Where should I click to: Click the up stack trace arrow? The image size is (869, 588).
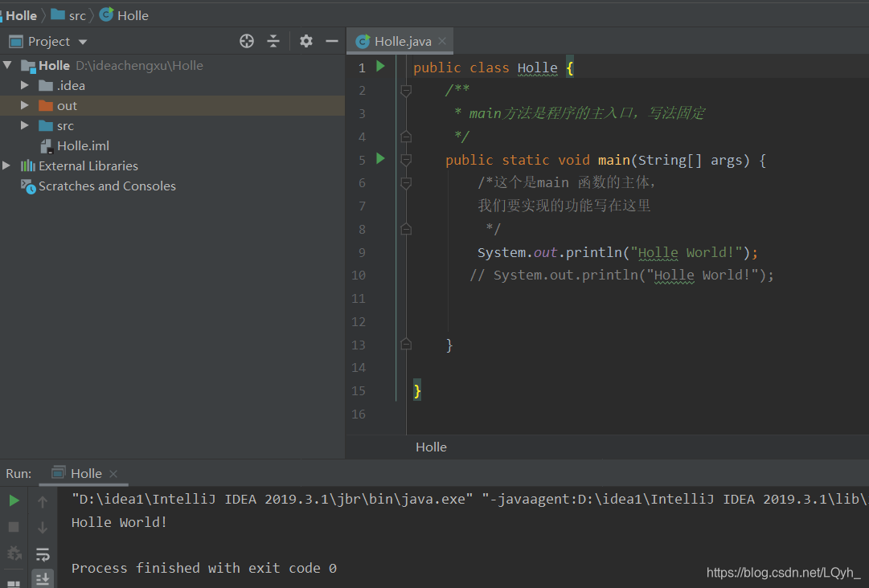point(43,501)
